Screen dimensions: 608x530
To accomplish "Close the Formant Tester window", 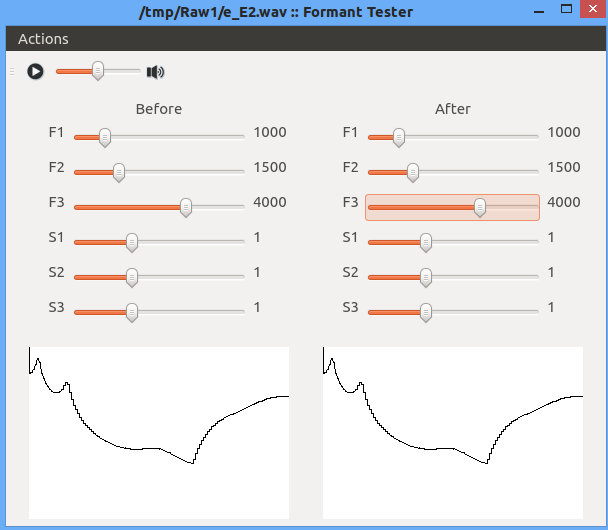I will [593, 9].
